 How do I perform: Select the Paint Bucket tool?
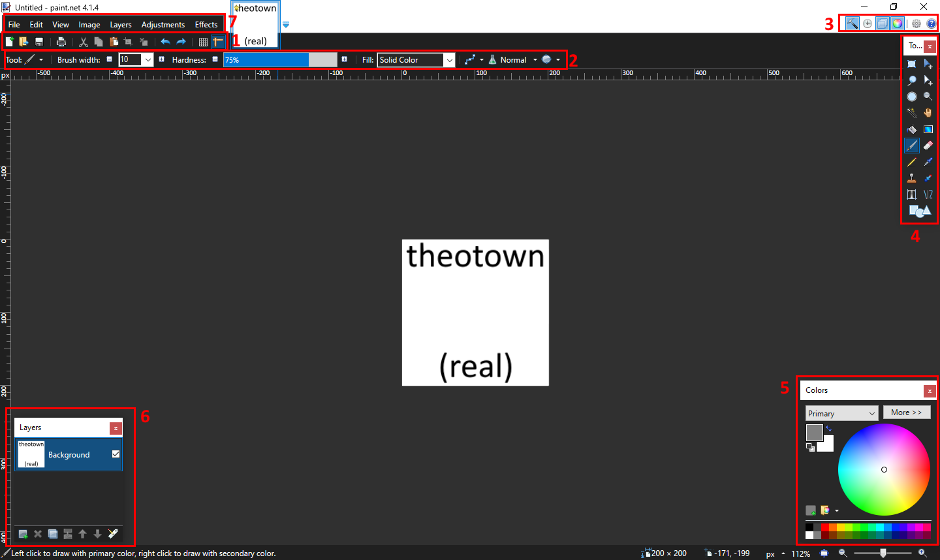[x=912, y=129]
